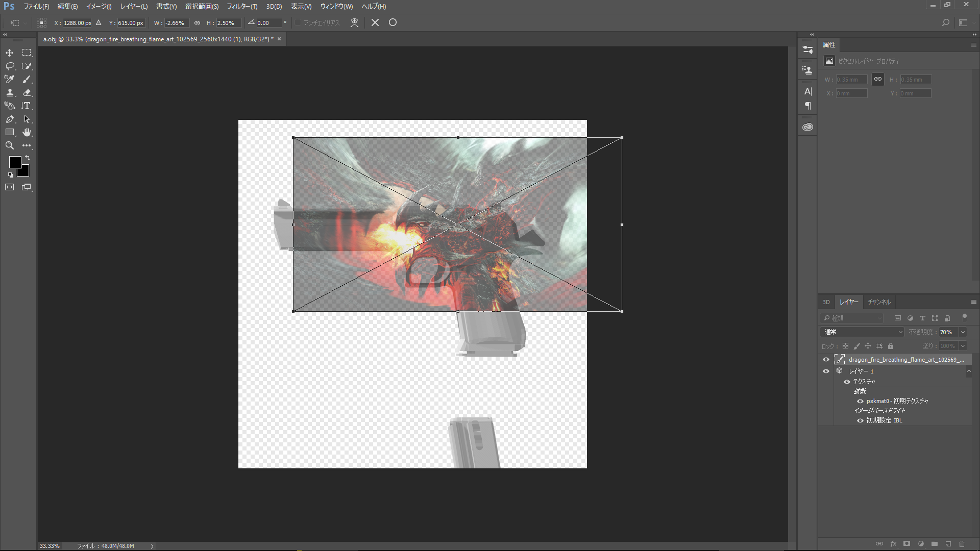
Task: Commit transform with the circle icon
Action: [393, 22]
